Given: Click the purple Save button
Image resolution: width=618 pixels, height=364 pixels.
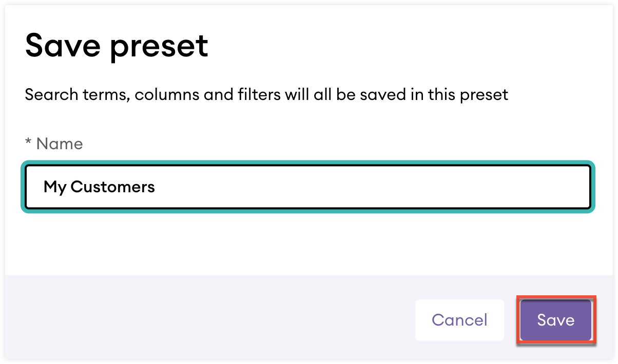Looking at the screenshot, I should tap(555, 320).
